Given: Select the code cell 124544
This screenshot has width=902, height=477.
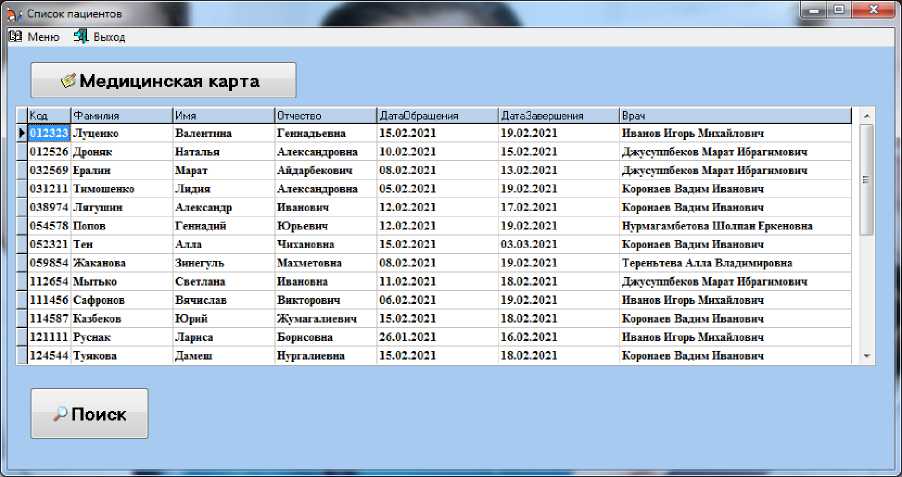Looking at the screenshot, I should click(49, 355).
